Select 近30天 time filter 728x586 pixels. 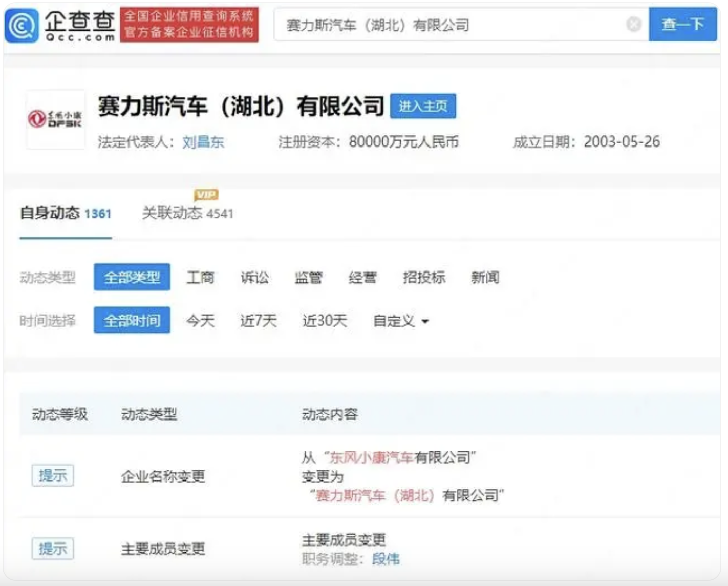click(325, 321)
